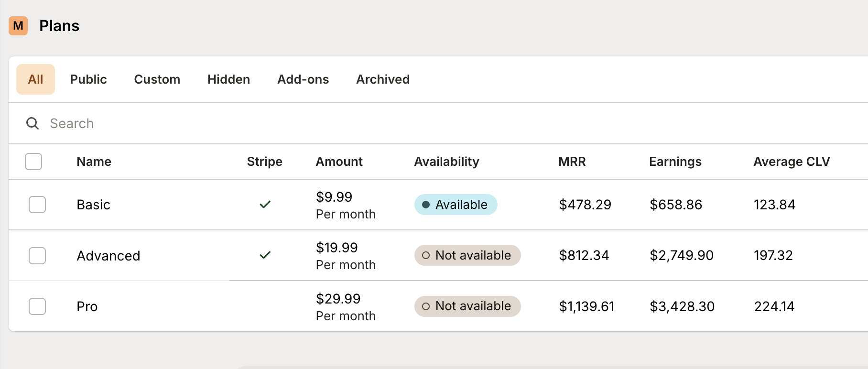868x369 pixels.
Task: Select the All tab
Action: click(x=35, y=79)
